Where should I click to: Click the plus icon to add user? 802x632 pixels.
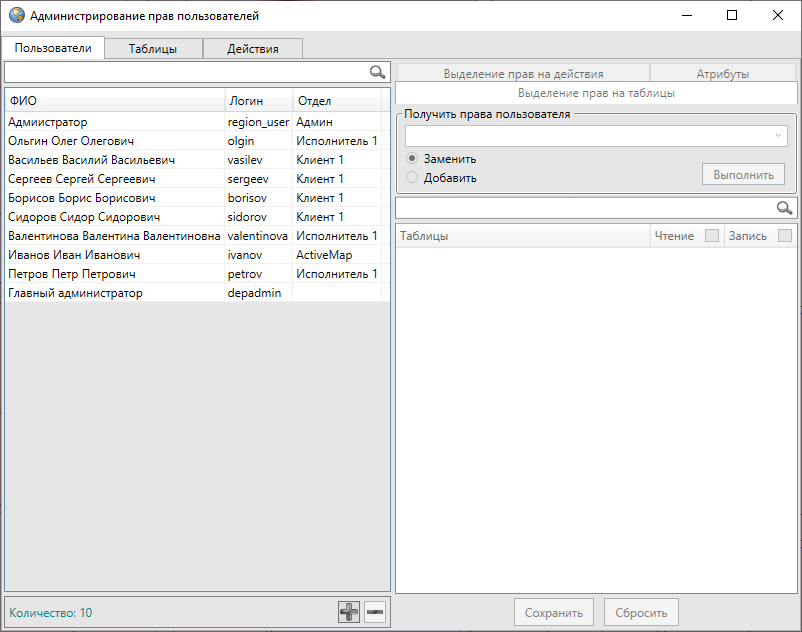[349, 613]
